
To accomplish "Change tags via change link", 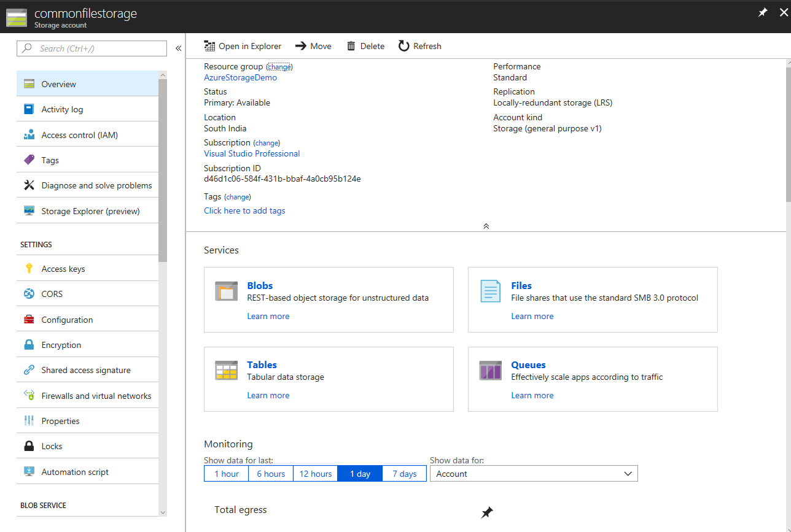I will [x=237, y=197].
